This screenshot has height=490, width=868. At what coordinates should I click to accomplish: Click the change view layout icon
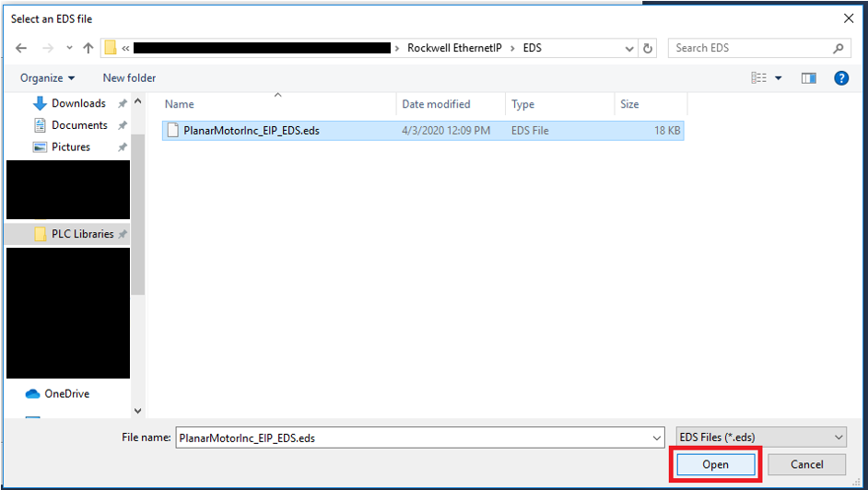tap(759, 78)
